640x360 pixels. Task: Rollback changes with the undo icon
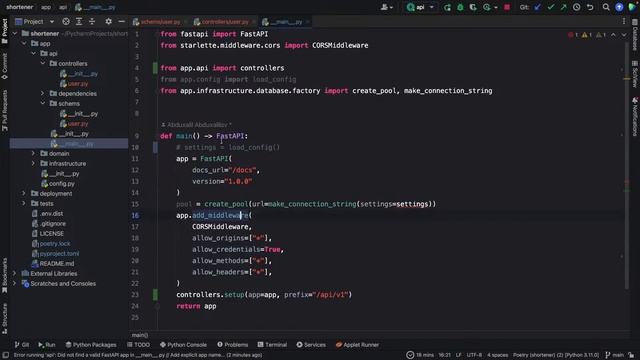[590, 7]
